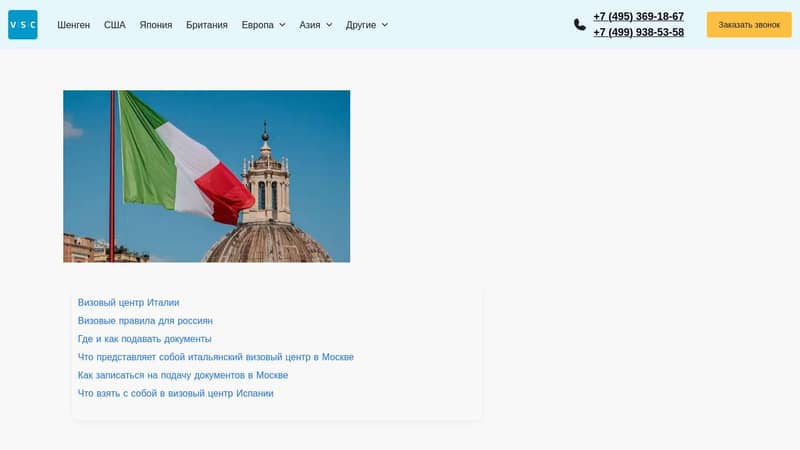
Task: Open Что взять с собой в визовый центр link
Action: pos(176,393)
